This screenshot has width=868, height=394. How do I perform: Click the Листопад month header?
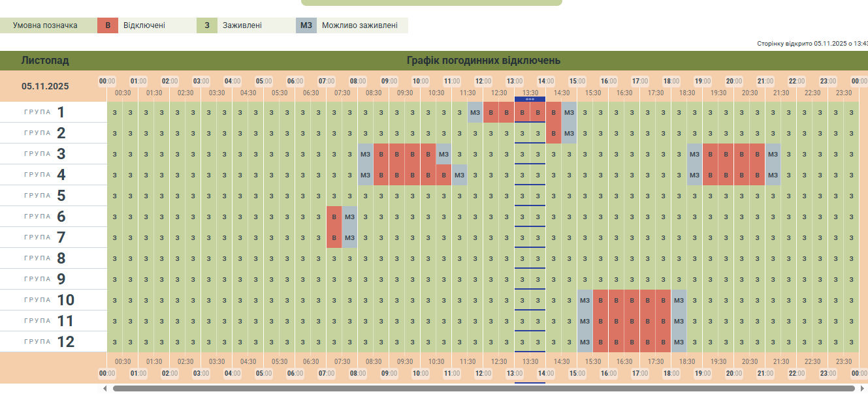(45, 61)
